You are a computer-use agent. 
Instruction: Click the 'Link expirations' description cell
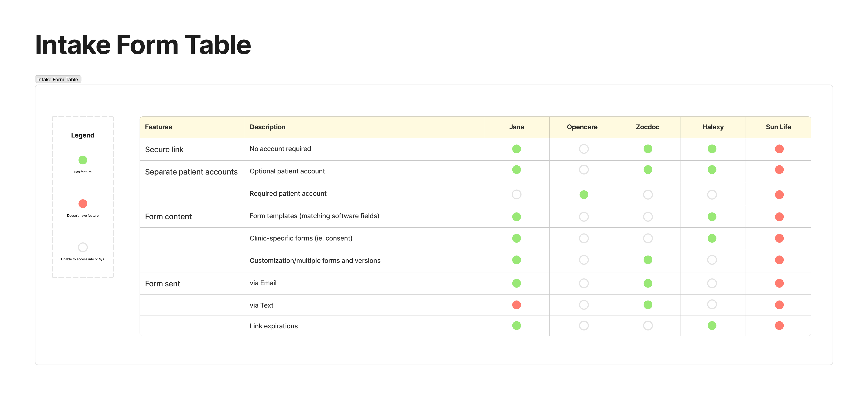[274, 326]
